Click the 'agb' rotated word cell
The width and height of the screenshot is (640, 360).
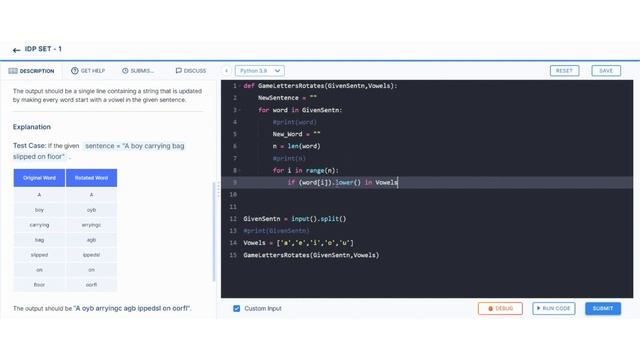tap(91, 240)
